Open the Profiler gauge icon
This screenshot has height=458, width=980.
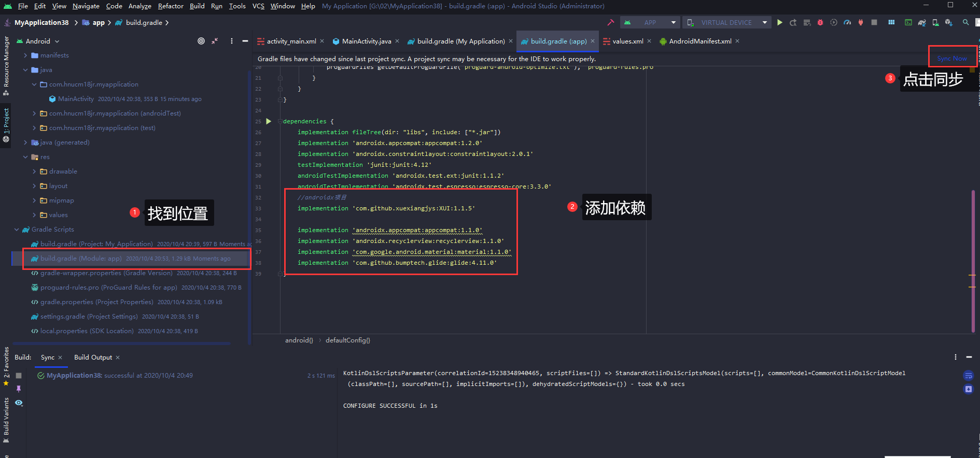(x=847, y=22)
